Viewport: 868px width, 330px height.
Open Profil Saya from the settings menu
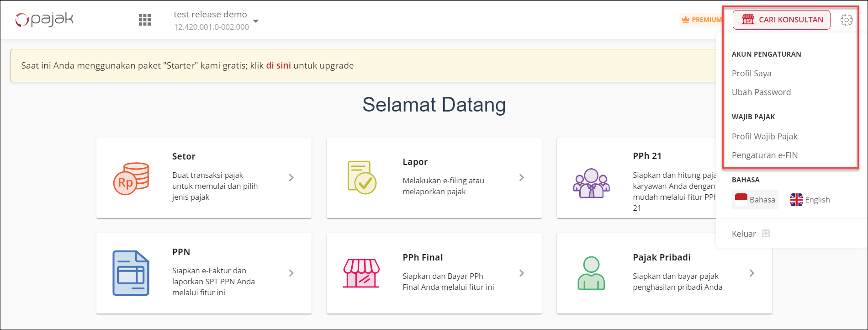click(752, 73)
